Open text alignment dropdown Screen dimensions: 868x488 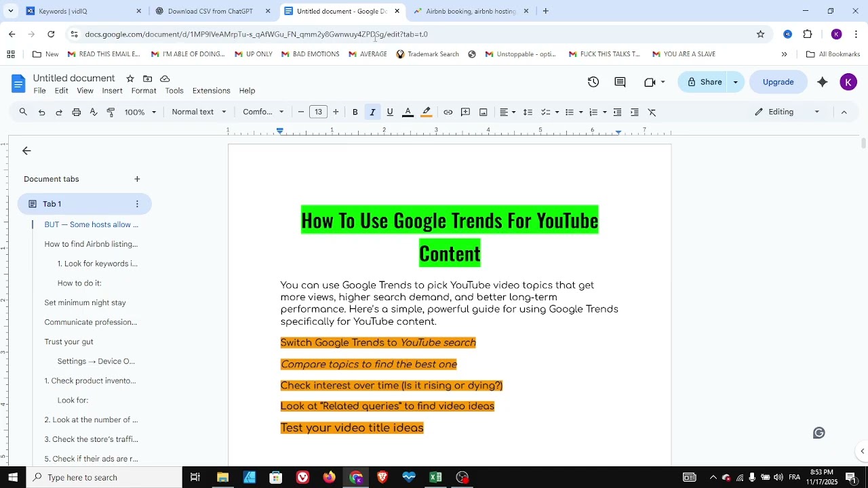[508, 112]
